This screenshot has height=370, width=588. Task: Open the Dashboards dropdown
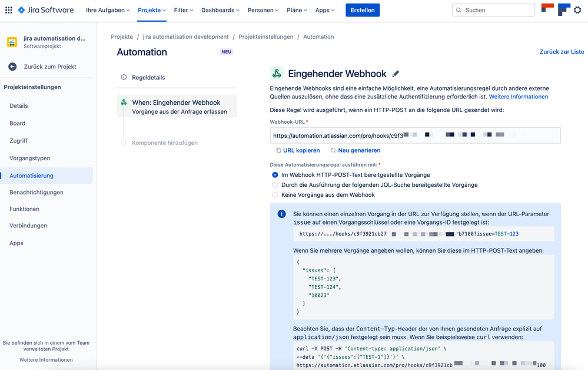[220, 10]
